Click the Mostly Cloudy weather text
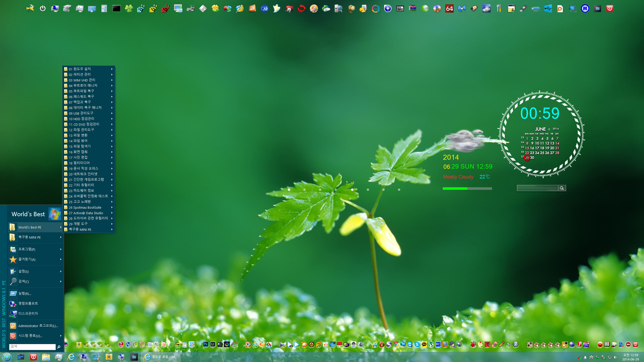This screenshot has width=644, height=362. [x=458, y=177]
